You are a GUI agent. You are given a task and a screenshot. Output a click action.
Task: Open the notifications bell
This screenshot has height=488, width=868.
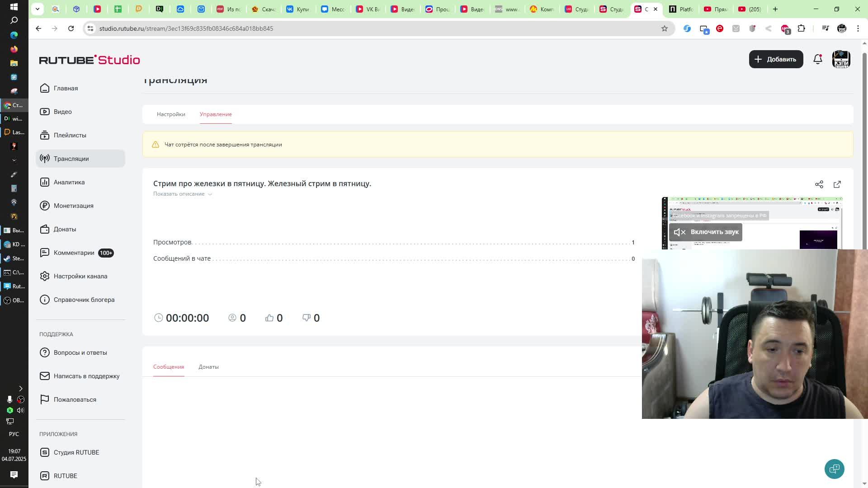pos(817,59)
